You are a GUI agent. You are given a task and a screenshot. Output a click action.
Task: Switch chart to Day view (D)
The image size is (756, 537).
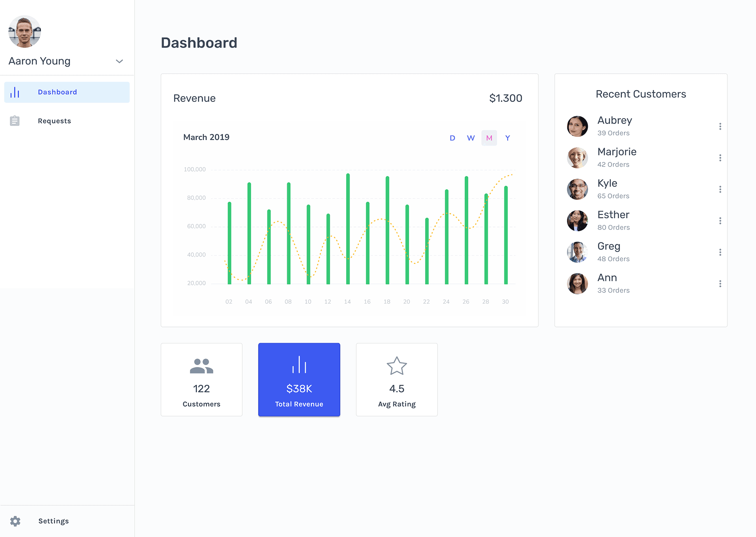click(x=452, y=138)
